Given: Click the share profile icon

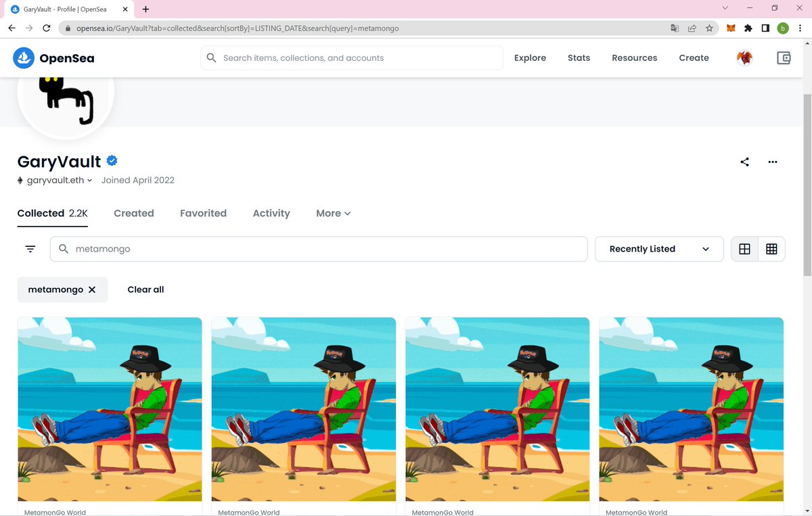Looking at the screenshot, I should 744,162.
